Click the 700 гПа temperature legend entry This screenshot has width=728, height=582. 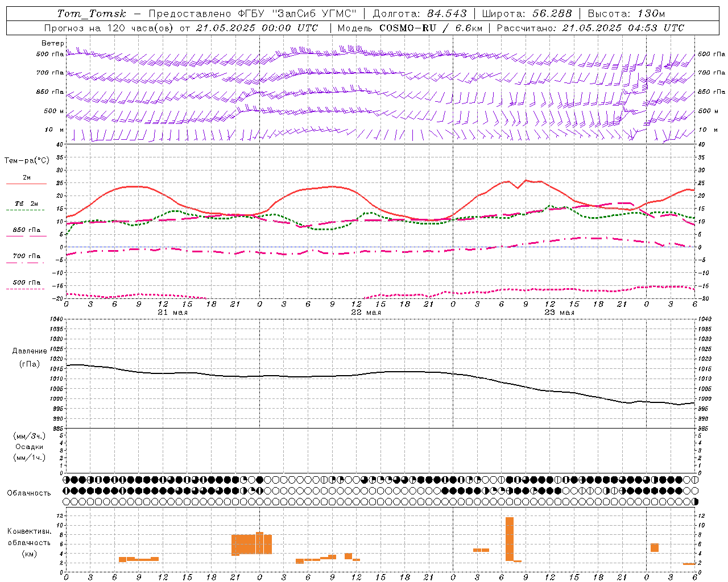[x=26, y=256]
